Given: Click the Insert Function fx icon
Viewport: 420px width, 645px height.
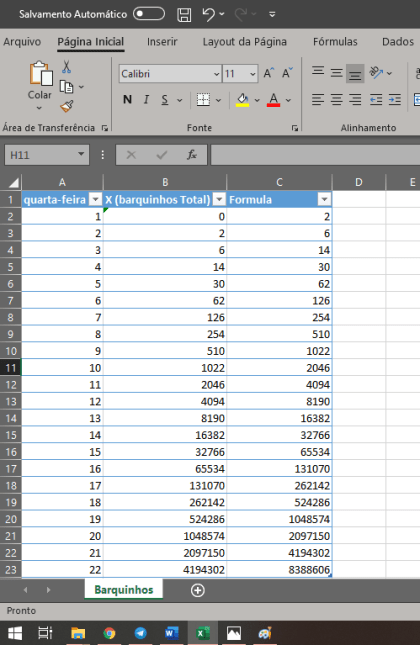Looking at the screenshot, I should tap(192, 155).
